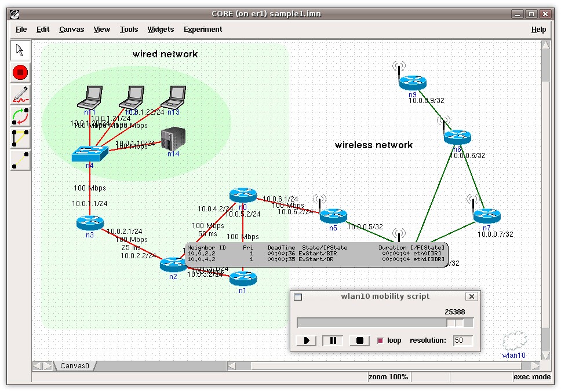Click the resolution input field

(462, 340)
